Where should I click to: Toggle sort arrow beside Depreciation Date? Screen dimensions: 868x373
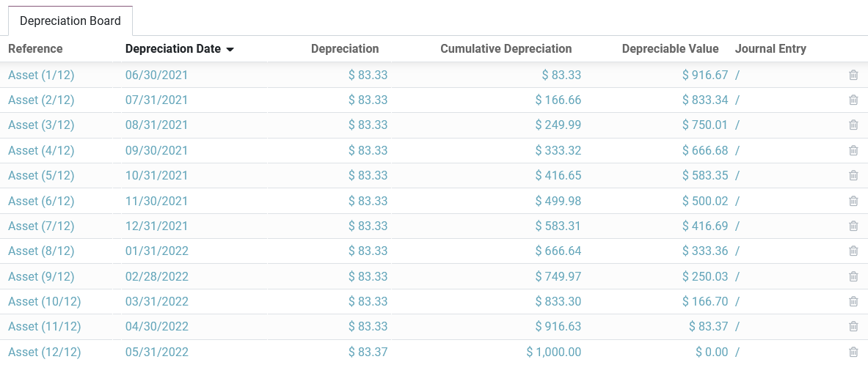click(230, 50)
